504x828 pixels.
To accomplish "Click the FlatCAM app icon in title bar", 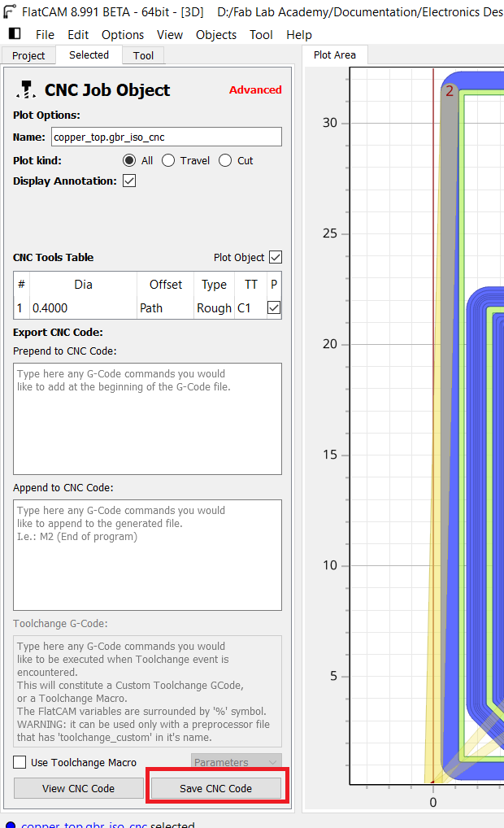I will (10, 11).
